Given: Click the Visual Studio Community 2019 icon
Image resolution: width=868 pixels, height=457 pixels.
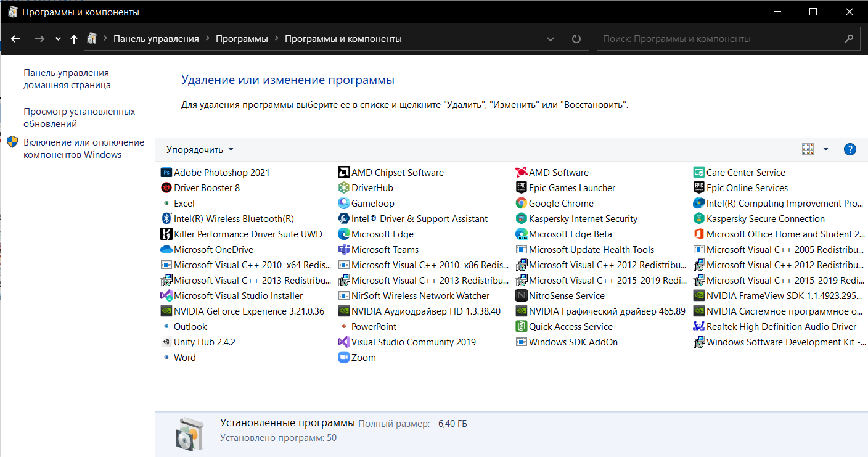Looking at the screenshot, I should [x=343, y=342].
